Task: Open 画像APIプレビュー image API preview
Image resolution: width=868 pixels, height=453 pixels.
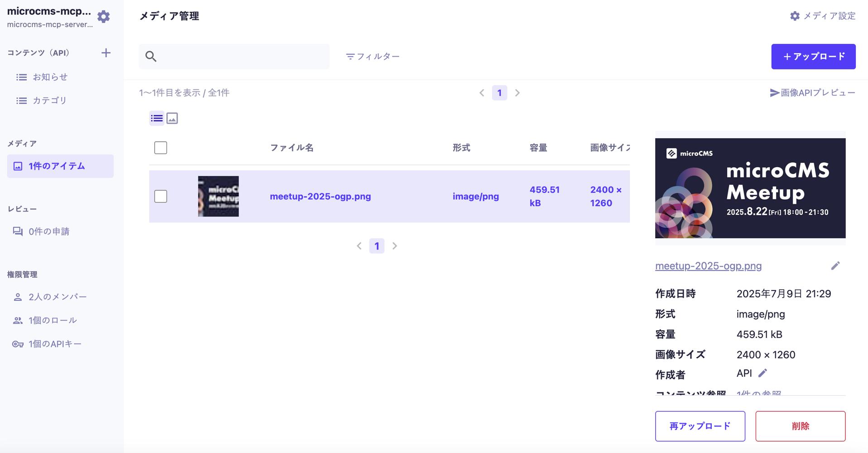Action: (813, 93)
